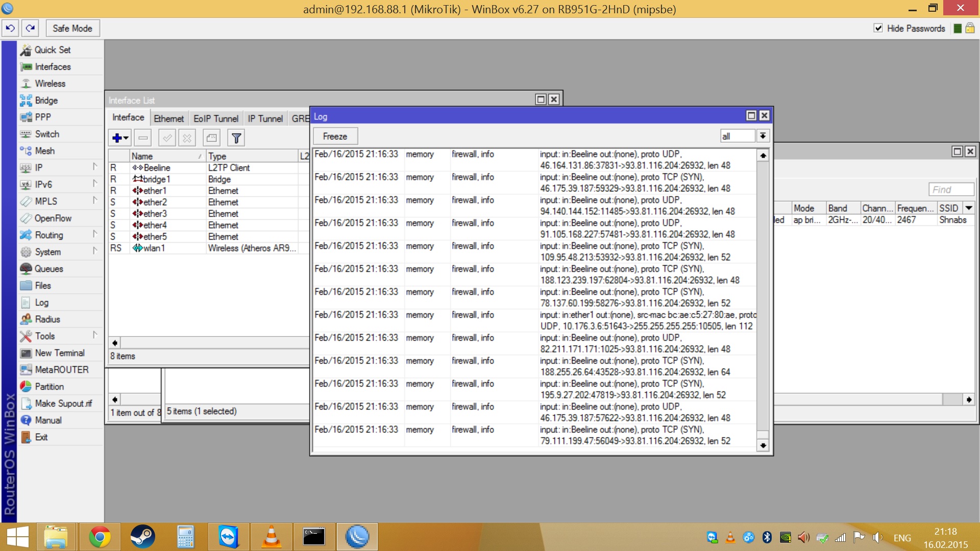Expand the MPLS submenu
Image resolution: width=980 pixels, height=551 pixels.
click(x=95, y=200)
